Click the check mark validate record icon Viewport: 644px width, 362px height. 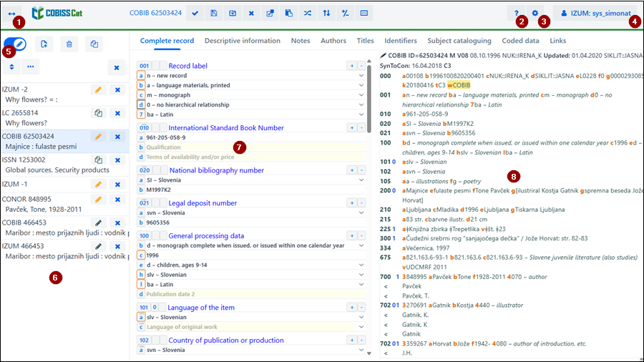click(x=195, y=13)
